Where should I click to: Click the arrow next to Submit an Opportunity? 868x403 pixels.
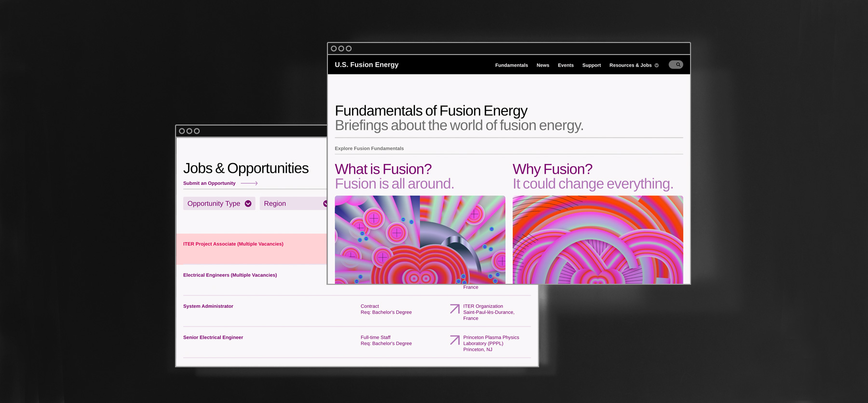tap(249, 183)
